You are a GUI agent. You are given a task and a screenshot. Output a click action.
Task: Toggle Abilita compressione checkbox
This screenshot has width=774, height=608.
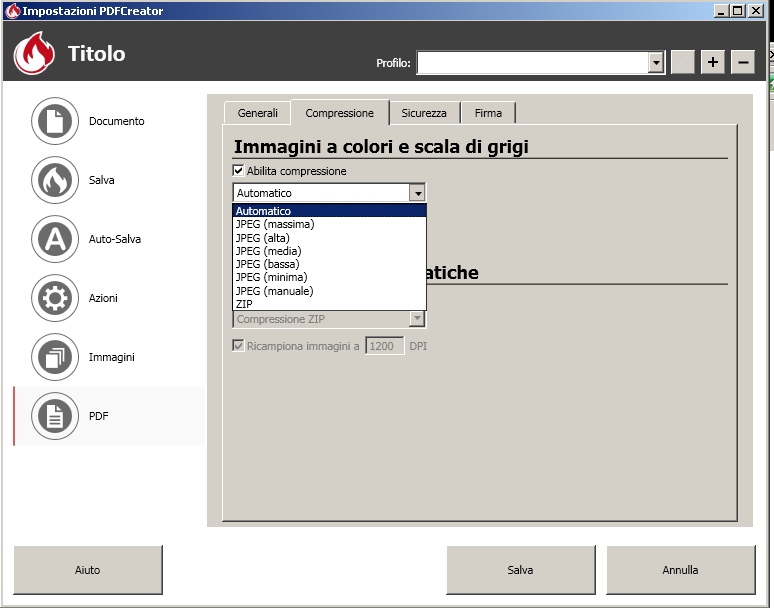[x=238, y=171]
